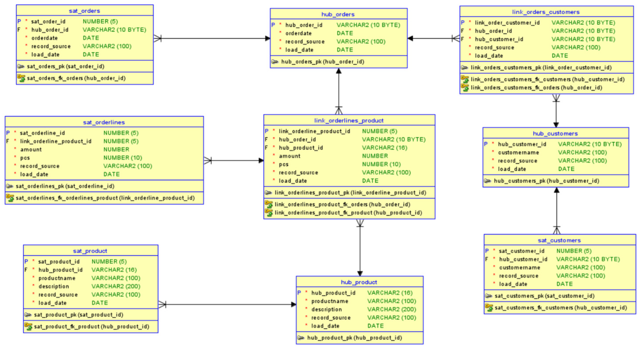The width and height of the screenshot is (644, 352).
Task: Select relationship line between sat_product and hub_product
Action: click(x=228, y=305)
